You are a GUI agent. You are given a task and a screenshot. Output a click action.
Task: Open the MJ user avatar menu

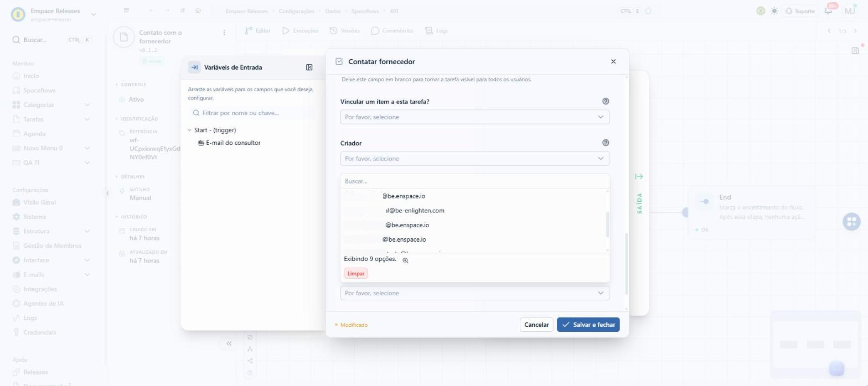850,11
